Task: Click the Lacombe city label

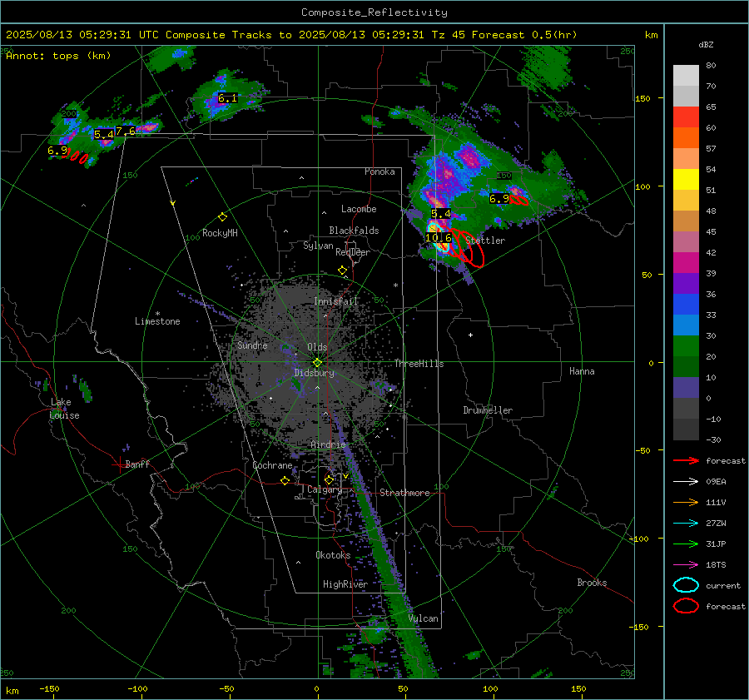Action: (x=359, y=209)
